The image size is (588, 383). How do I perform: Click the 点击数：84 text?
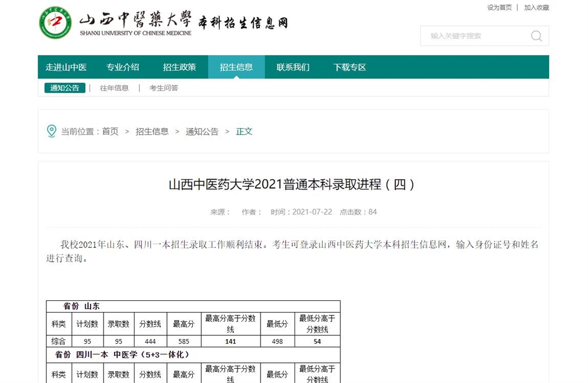(358, 211)
